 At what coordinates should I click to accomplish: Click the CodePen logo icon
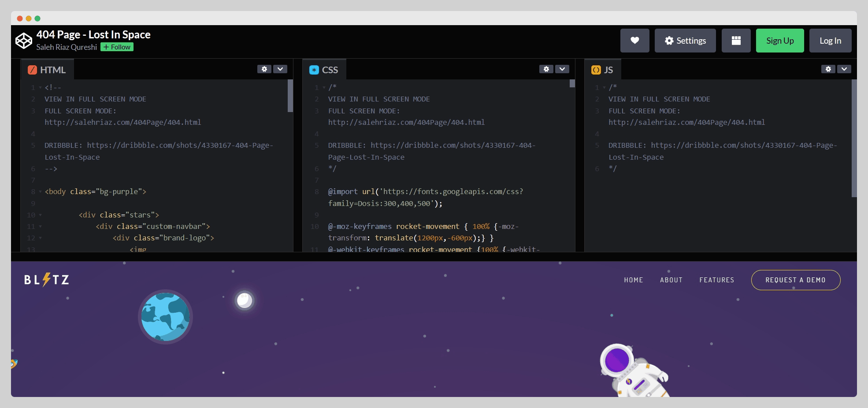pos(24,41)
